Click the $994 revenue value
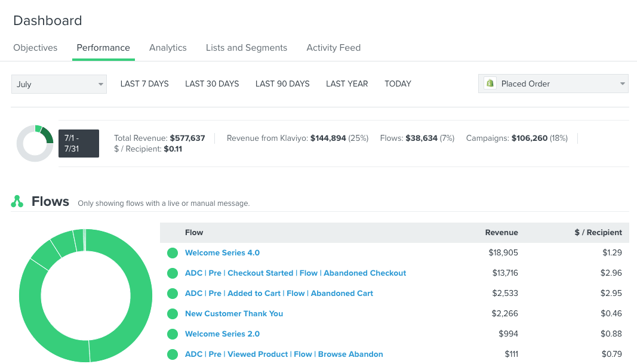Image resolution: width=637 pixels, height=364 pixels. pyautogui.click(x=508, y=334)
